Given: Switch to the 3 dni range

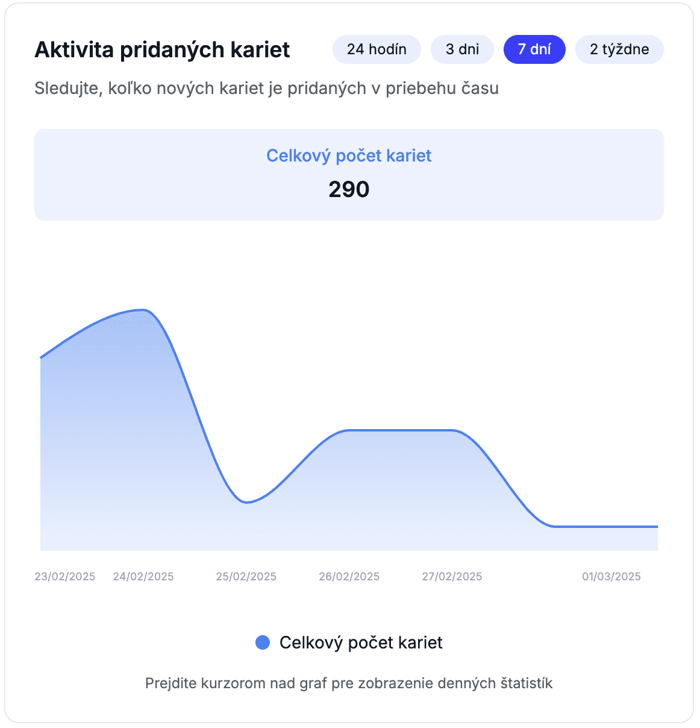Looking at the screenshot, I should 462,49.
